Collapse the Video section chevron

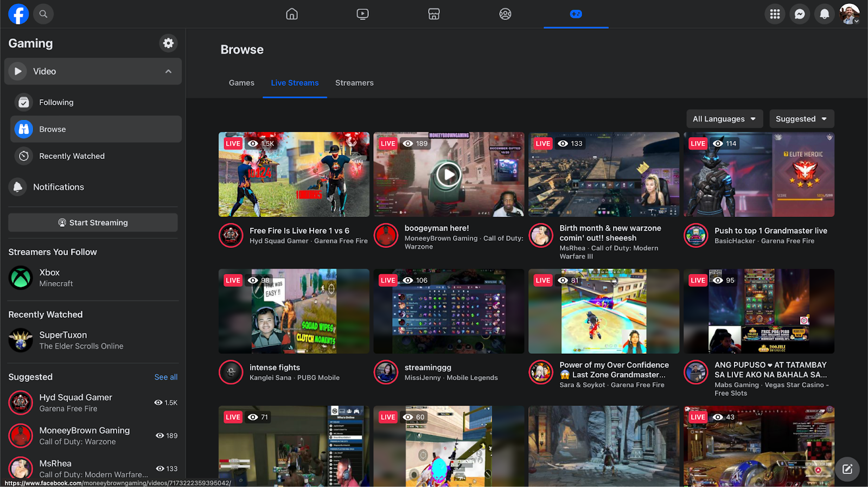pyautogui.click(x=169, y=72)
